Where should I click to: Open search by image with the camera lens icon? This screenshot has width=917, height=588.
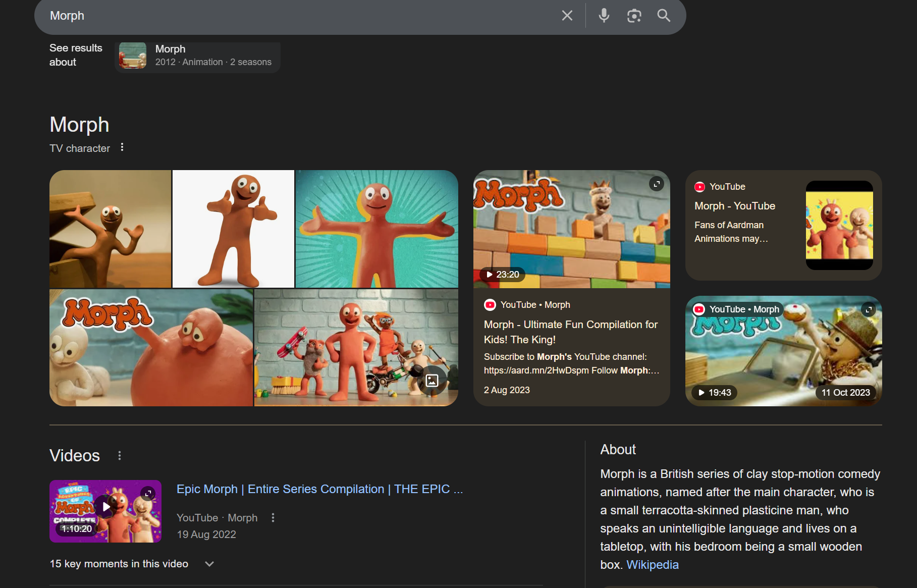pos(634,16)
